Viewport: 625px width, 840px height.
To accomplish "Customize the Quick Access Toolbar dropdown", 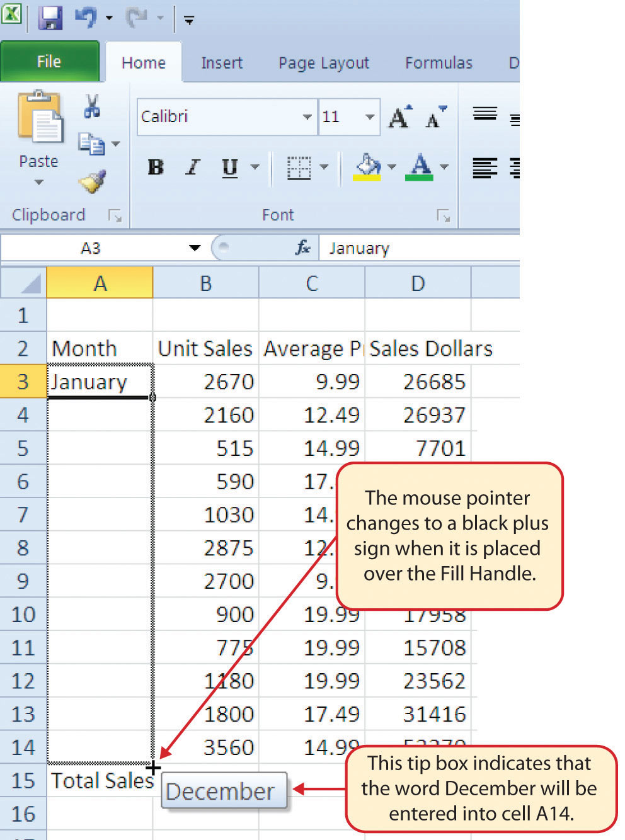I will pos(188,20).
